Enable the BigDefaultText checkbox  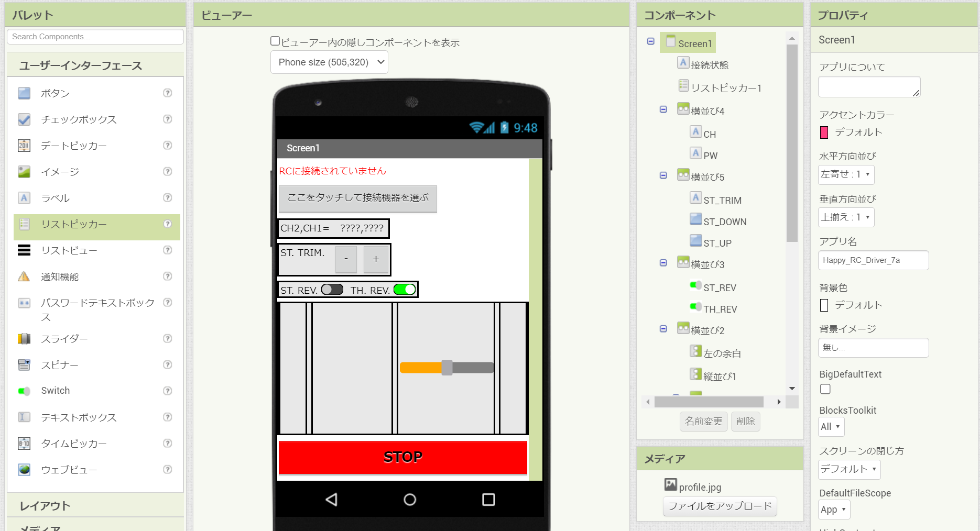coord(825,389)
